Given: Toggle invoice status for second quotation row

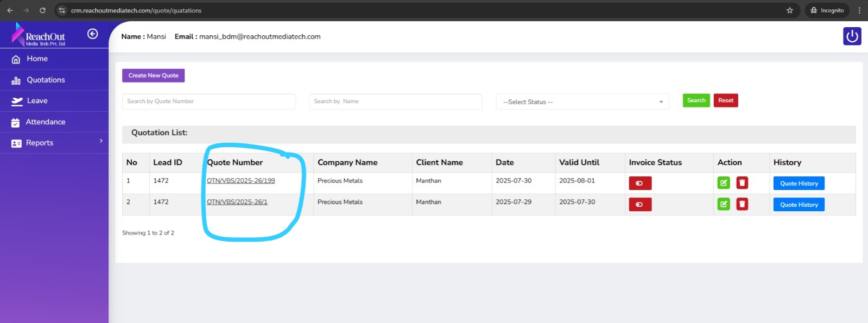Looking at the screenshot, I should (639, 205).
